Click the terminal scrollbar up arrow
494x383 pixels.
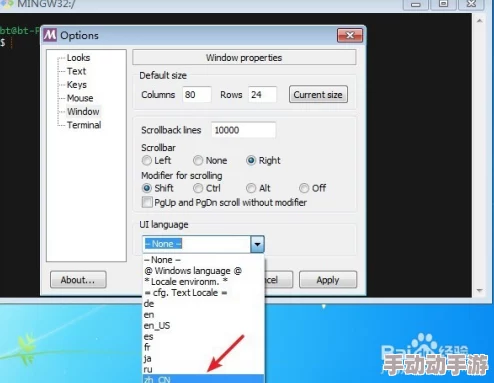(x=479, y=21)
